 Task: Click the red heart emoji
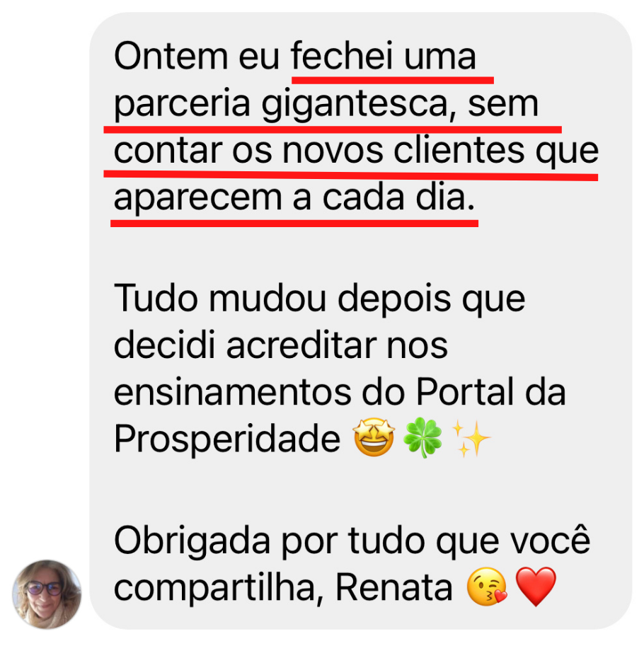pyautogui.click(x=536, y=587)
